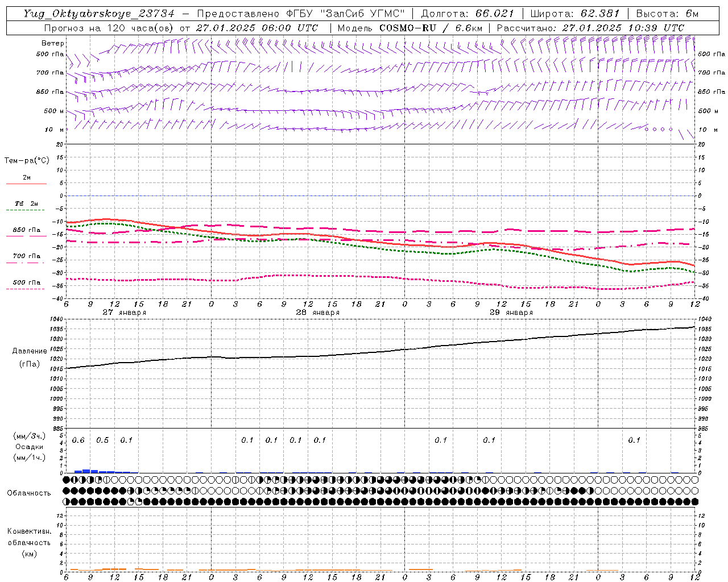This screenshot has width=728, height=582.
Task: Click the 'Долгота: 66.021' longitude value
Action: pos(467,14)
